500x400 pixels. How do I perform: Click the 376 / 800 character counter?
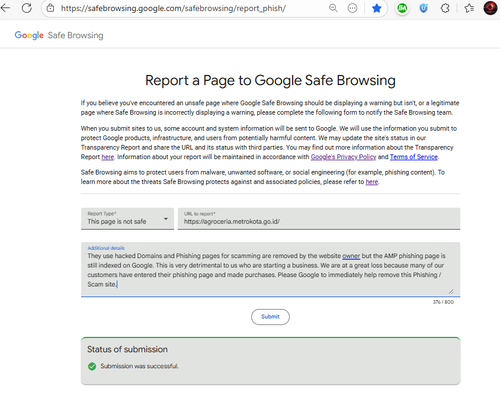[443, 302]
